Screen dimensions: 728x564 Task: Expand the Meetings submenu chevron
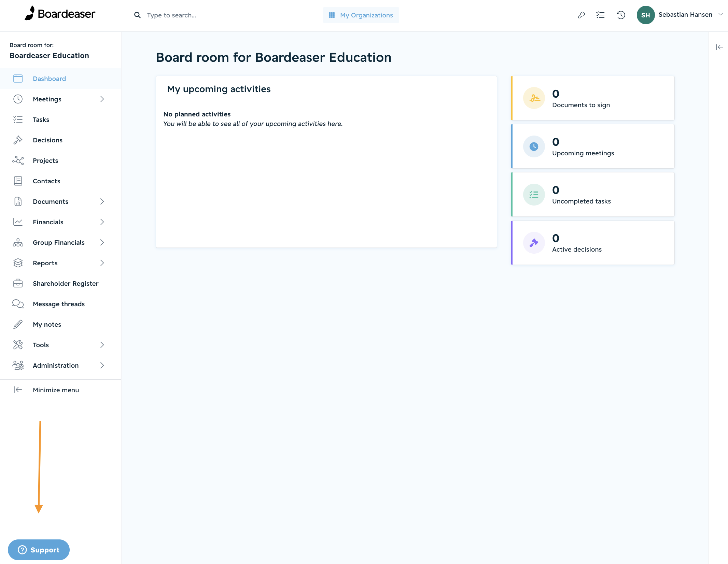pyautogui.click(x=102, y=99)
